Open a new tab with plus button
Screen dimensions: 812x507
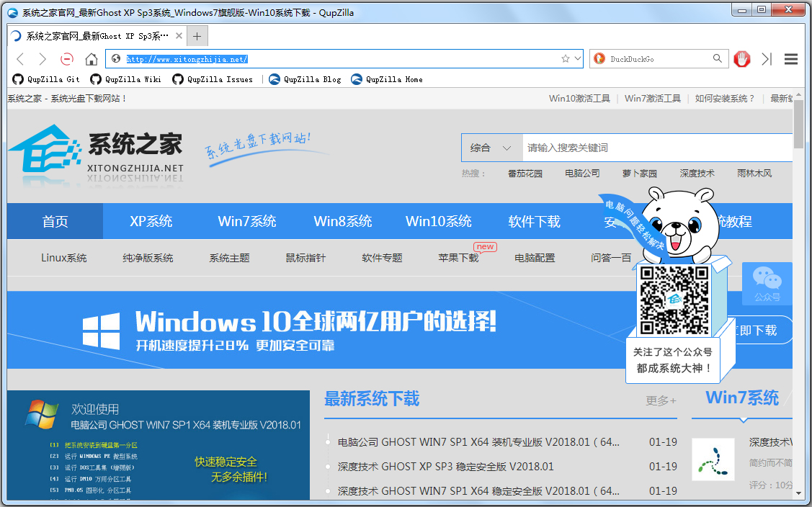tap(197, 36)
